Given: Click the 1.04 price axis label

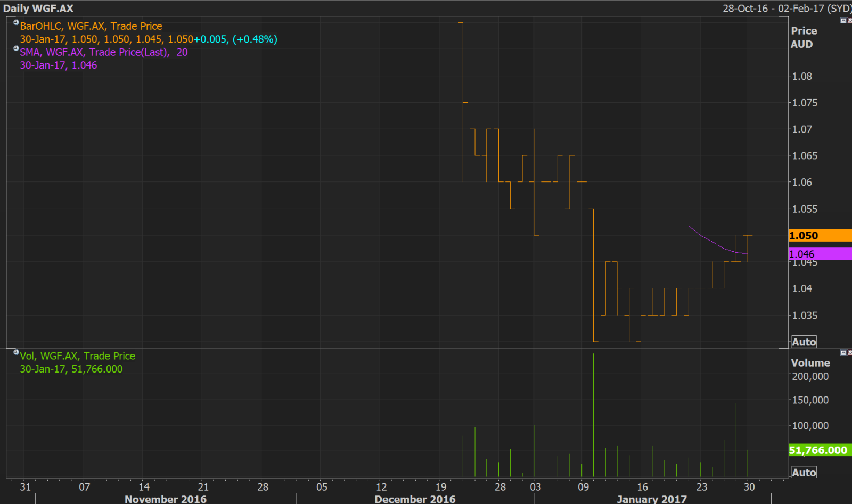Looking at the screenshot, I should tap(802, 288).
